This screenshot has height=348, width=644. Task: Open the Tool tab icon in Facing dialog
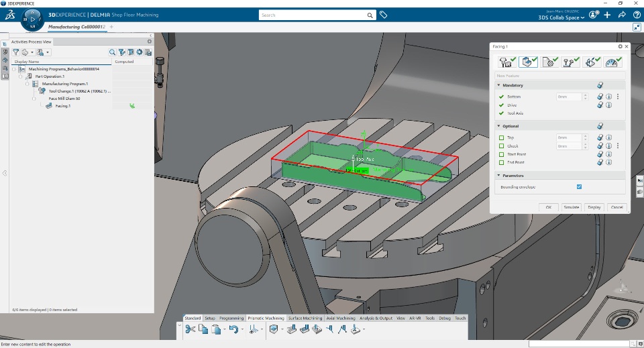point(507,62)
